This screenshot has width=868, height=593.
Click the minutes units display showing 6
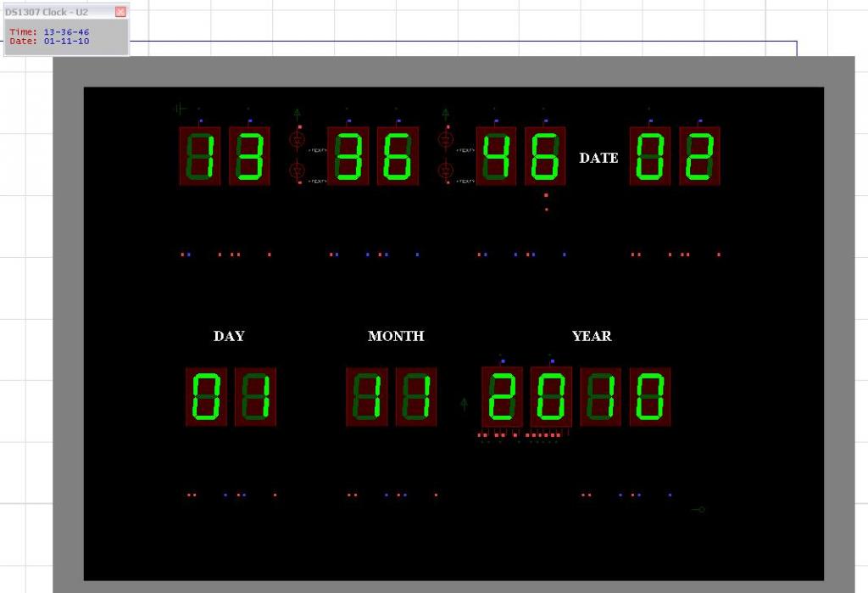click(x=398, y=156)
